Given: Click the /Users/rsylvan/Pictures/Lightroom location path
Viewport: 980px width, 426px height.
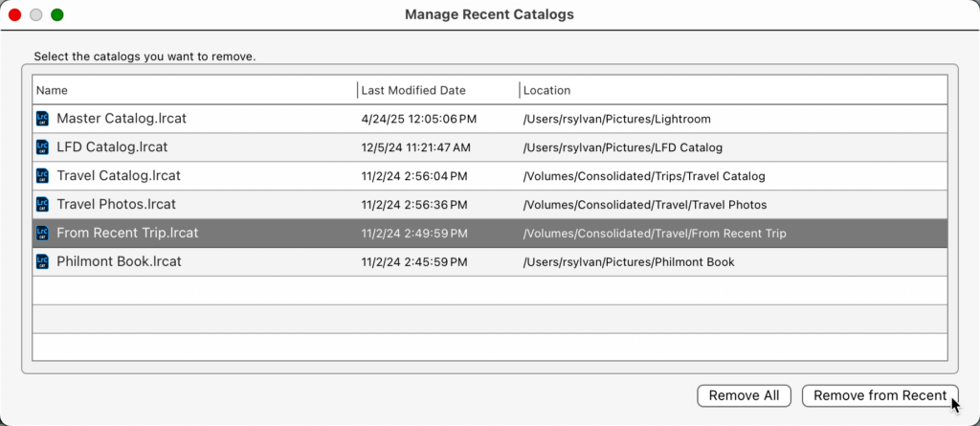Looking at the screenshot, I should point(616,119).
